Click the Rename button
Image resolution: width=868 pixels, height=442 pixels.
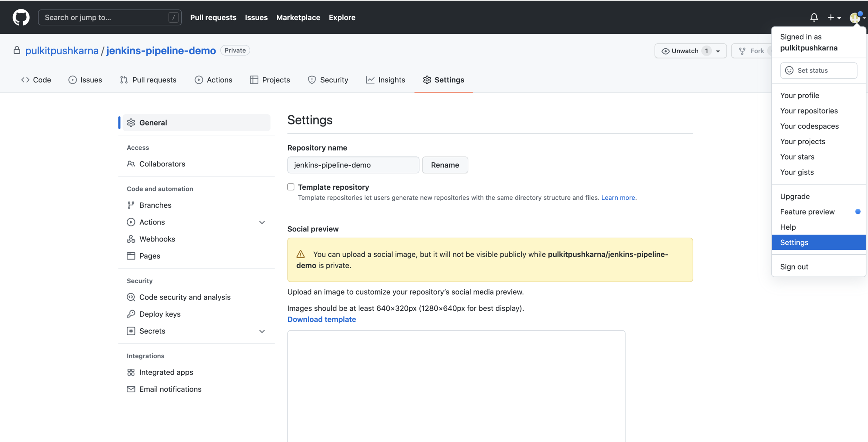pos(445,165)
